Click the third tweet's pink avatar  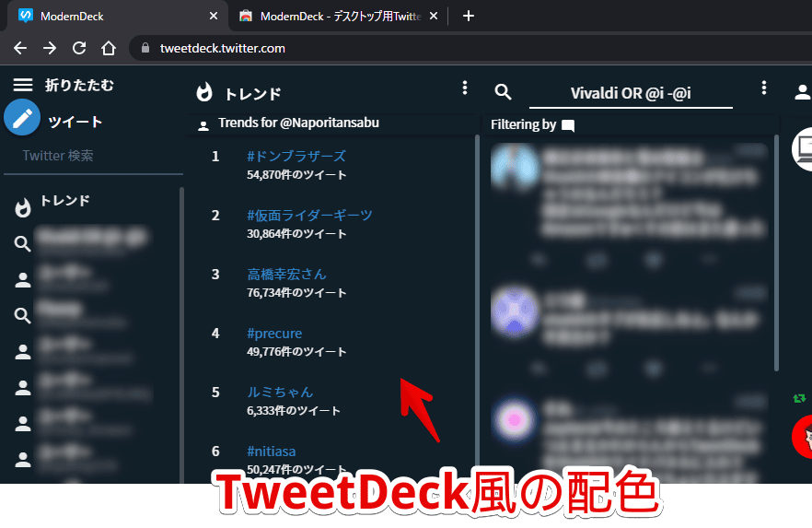(515, 419)
